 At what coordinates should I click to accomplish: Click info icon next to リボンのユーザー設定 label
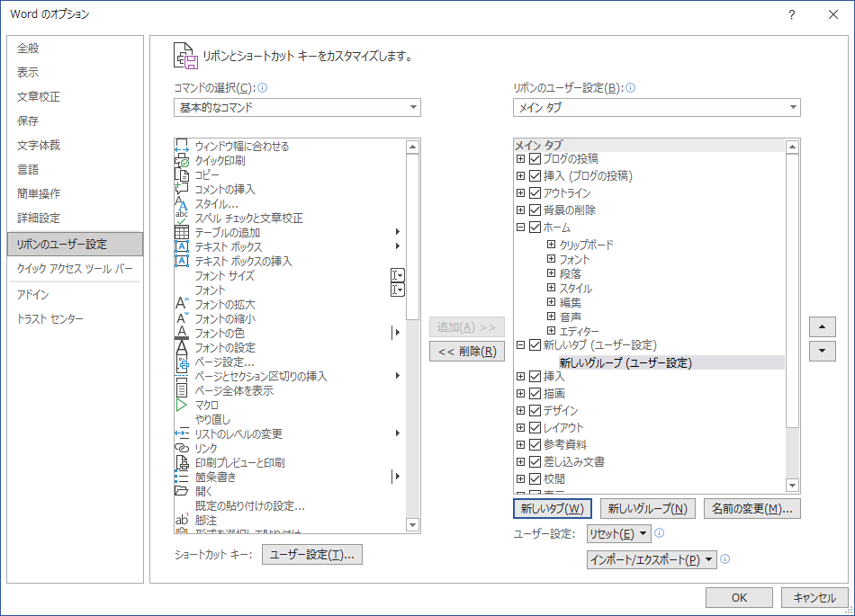pos(630,88)
